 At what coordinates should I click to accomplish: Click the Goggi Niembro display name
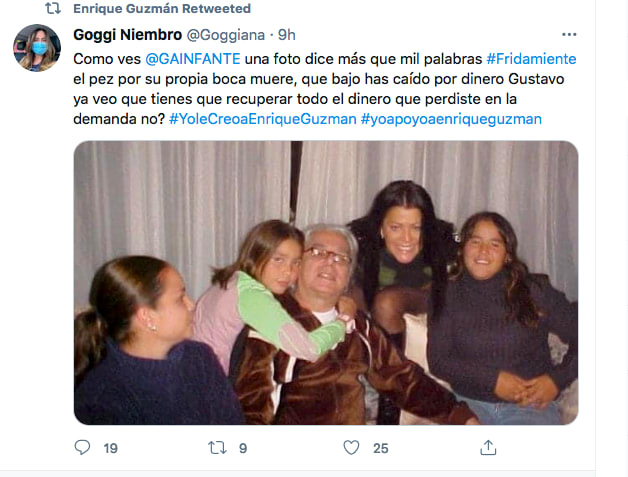pos(127,35)
